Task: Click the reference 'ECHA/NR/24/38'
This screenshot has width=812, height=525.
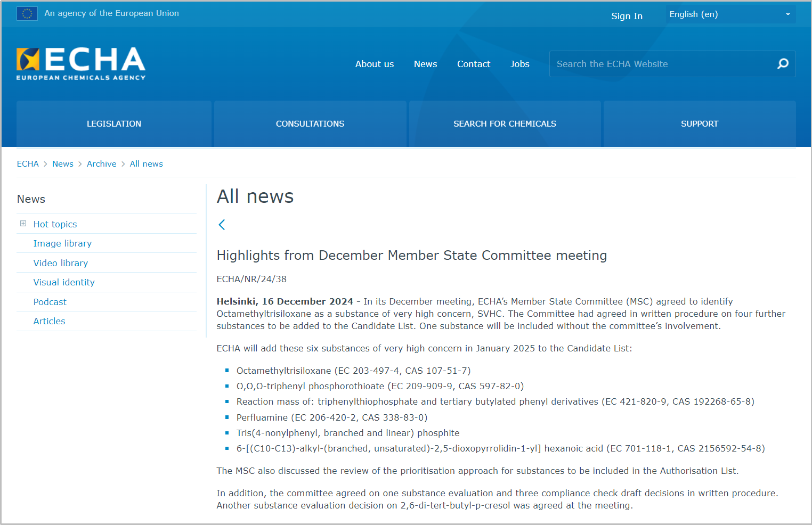Action: pyautogui.click(x=251, y=279)
